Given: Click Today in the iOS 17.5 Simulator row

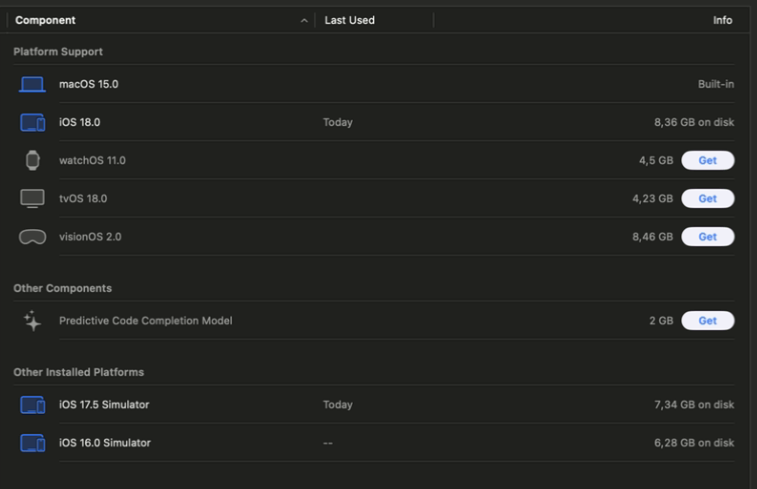Looking at the screenshot, I should [x=338, y=405].
